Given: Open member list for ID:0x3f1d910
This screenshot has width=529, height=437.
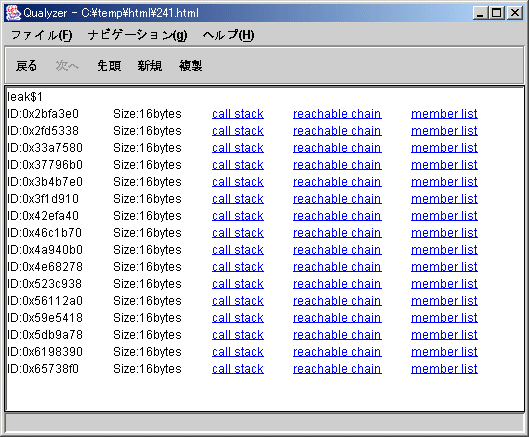Looking at the screenshot, I should (444, 199).
